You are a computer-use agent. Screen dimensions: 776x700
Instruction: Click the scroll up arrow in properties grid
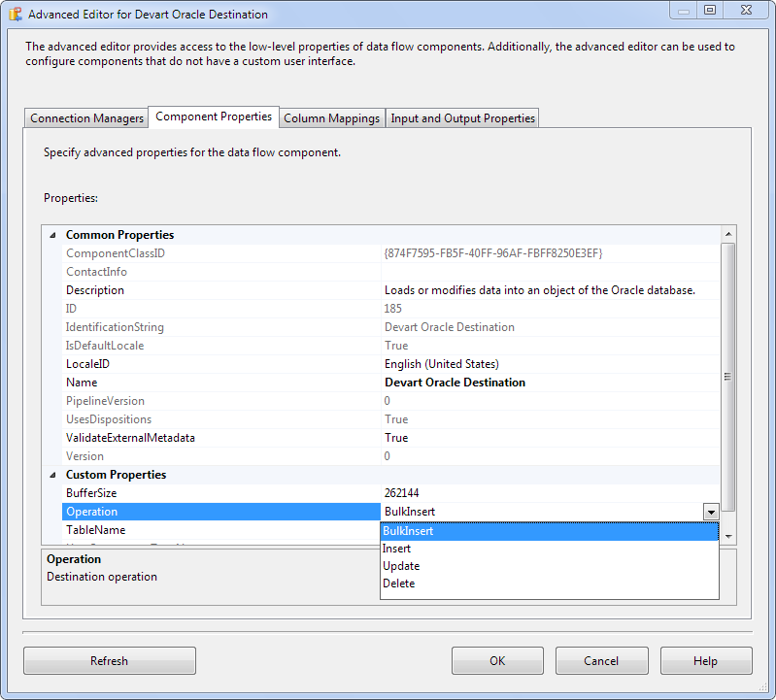point(728,234)
